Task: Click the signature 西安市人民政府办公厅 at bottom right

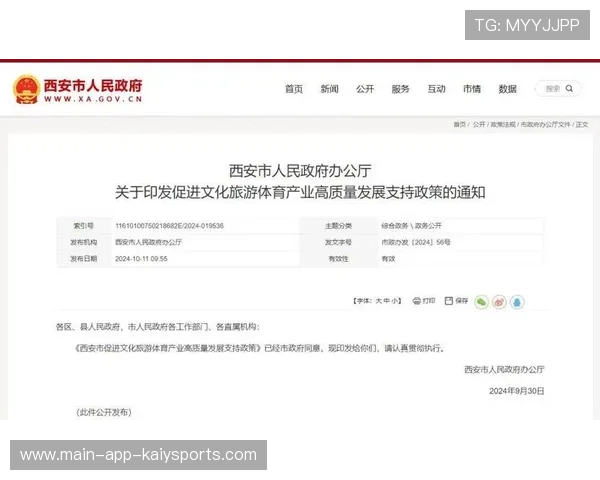Action: coord(504,369)
